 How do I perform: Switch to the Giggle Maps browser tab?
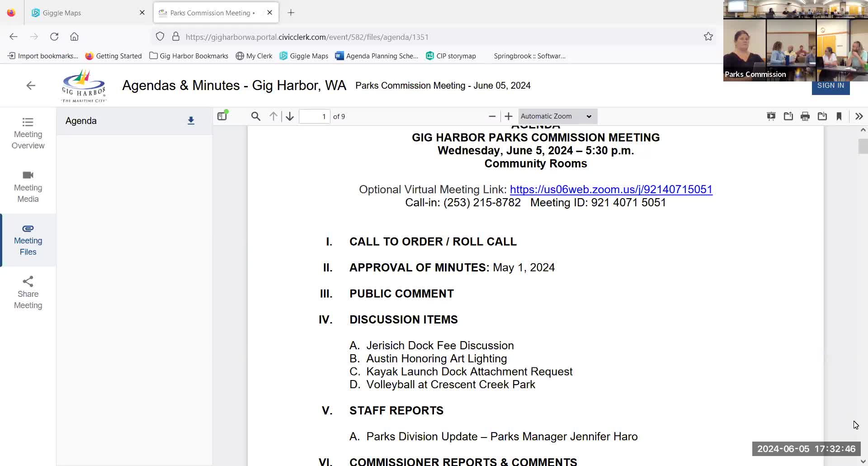81,13
